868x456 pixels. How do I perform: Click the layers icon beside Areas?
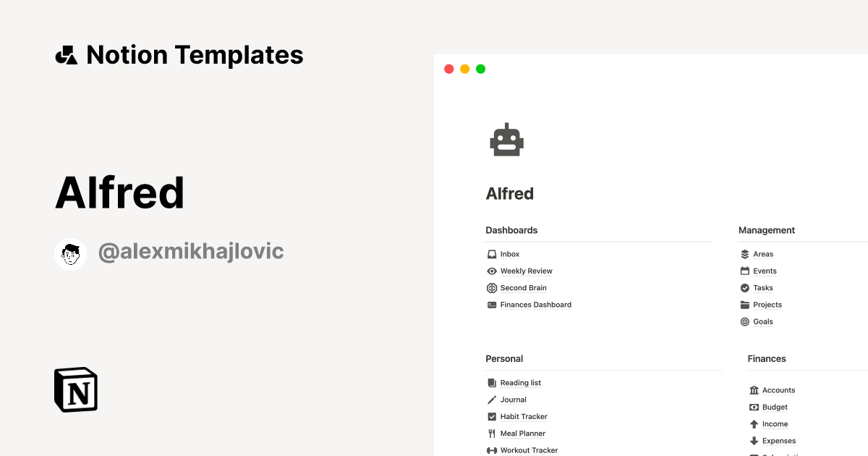tap(744, 254)
